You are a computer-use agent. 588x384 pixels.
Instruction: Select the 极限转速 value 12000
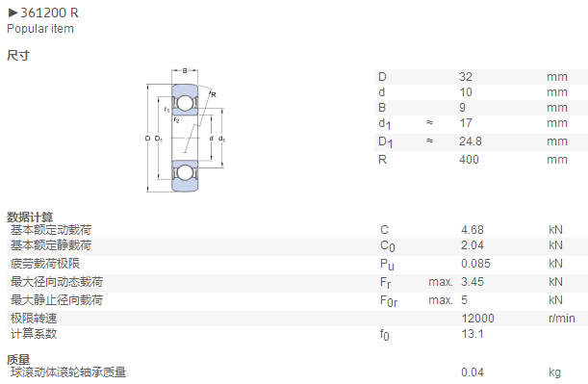click(x=477, y=319)
